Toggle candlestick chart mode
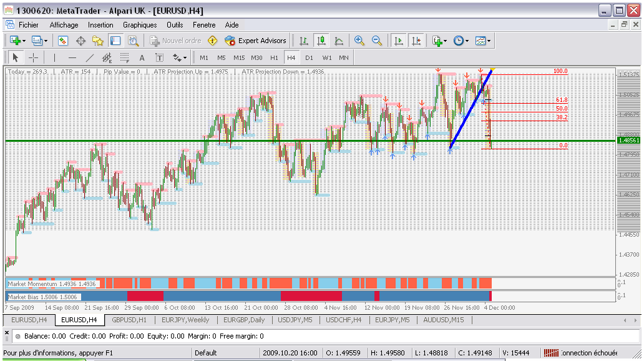Screen dimensions: 644x361 (321, 41)
